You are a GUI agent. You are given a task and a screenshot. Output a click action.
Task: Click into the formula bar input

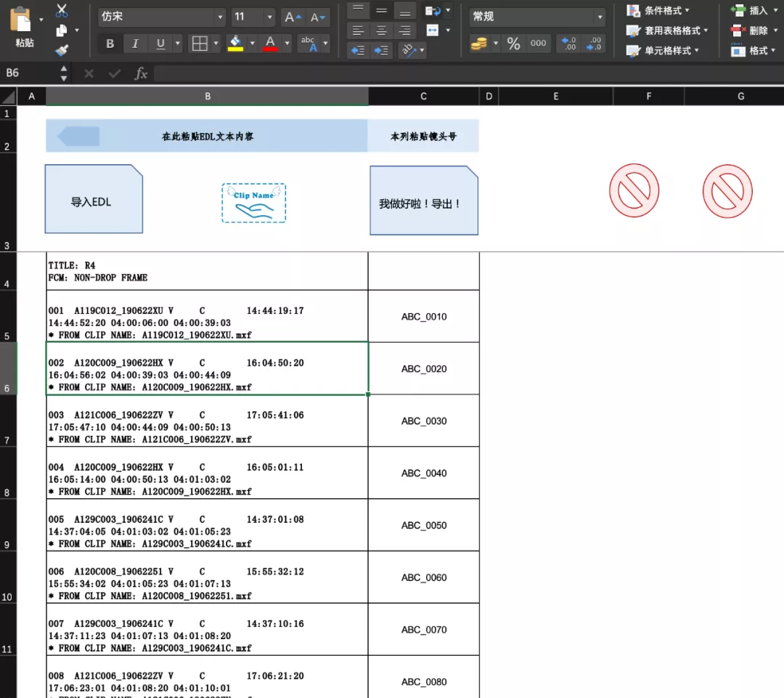click(469, 74)
